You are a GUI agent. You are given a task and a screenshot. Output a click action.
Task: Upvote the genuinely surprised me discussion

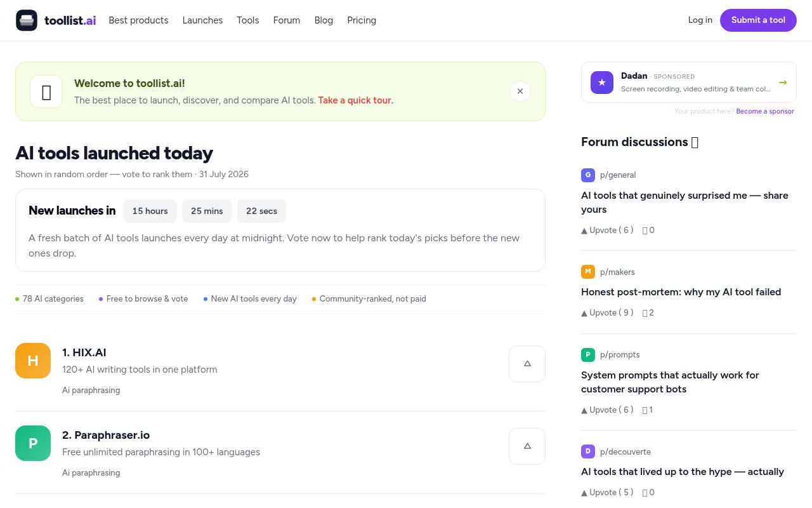(607, 230)
